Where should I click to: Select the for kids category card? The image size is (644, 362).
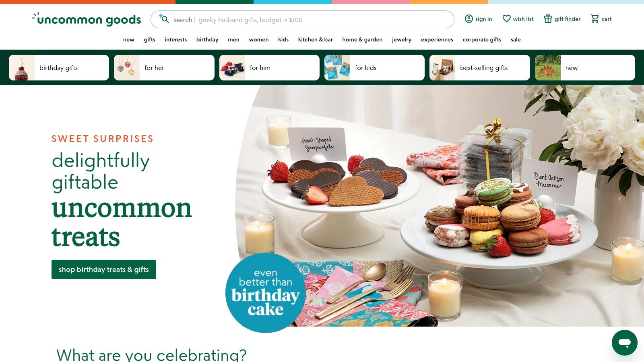click(x=374, y=68)
